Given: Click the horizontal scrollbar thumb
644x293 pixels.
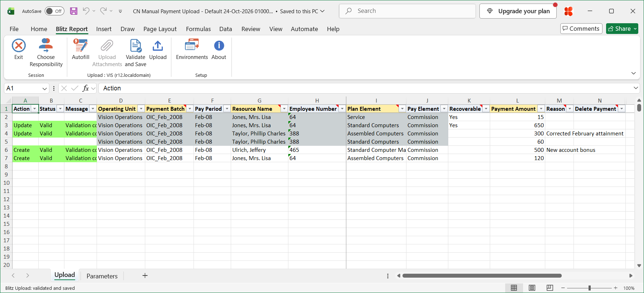Looking at the screenshot, I should point(482,275).
